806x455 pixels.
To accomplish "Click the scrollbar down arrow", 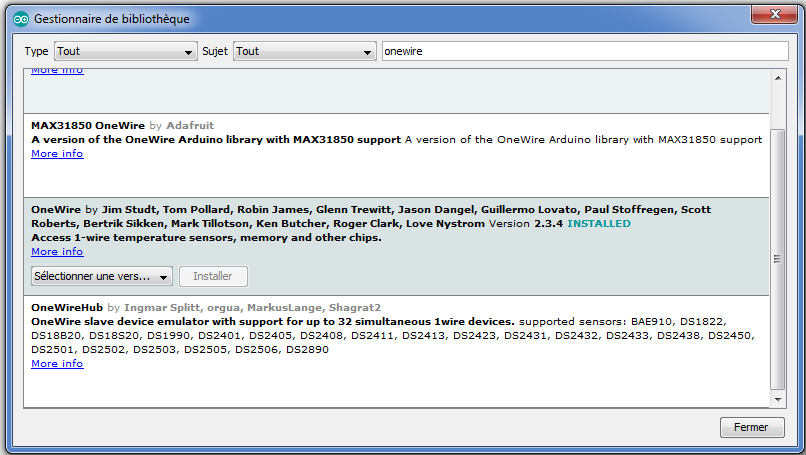I will tap(778, 399).
